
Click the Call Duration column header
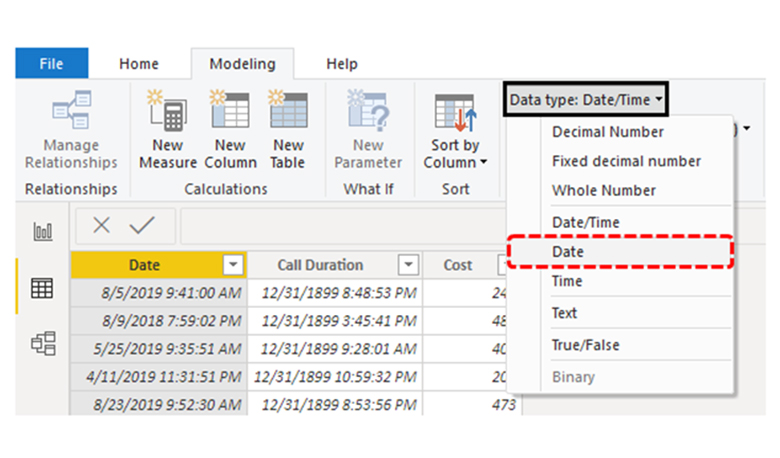[x=320, y=265]
